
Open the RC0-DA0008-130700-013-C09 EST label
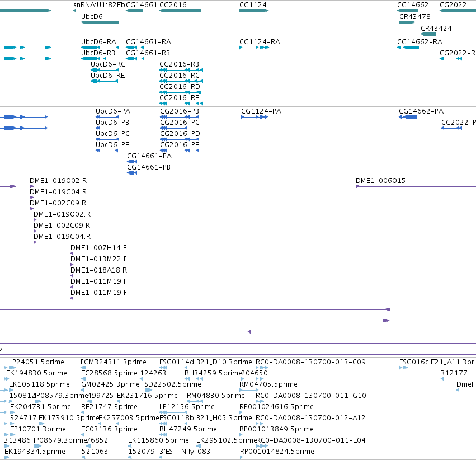(x=310, y=362)
